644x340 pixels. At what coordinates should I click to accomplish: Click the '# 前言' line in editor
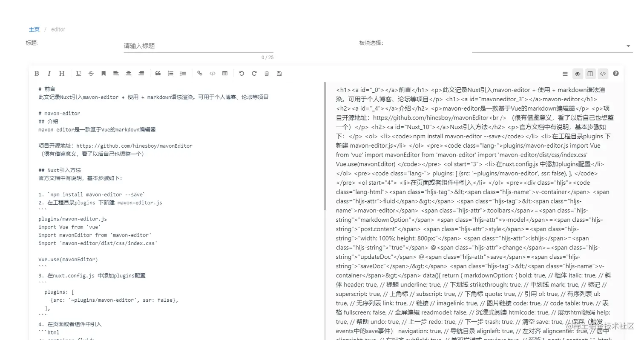(x=47, y=89)
